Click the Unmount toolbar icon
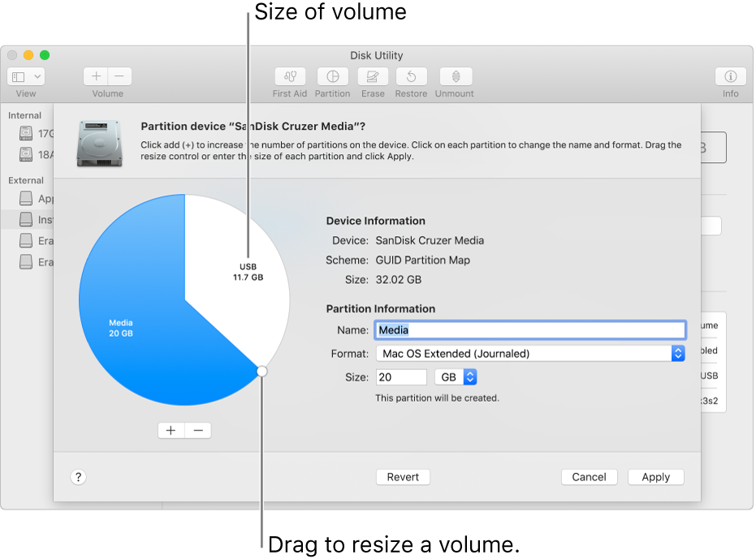The height and width of the screenshot is (559, 756). coord(456,76)
